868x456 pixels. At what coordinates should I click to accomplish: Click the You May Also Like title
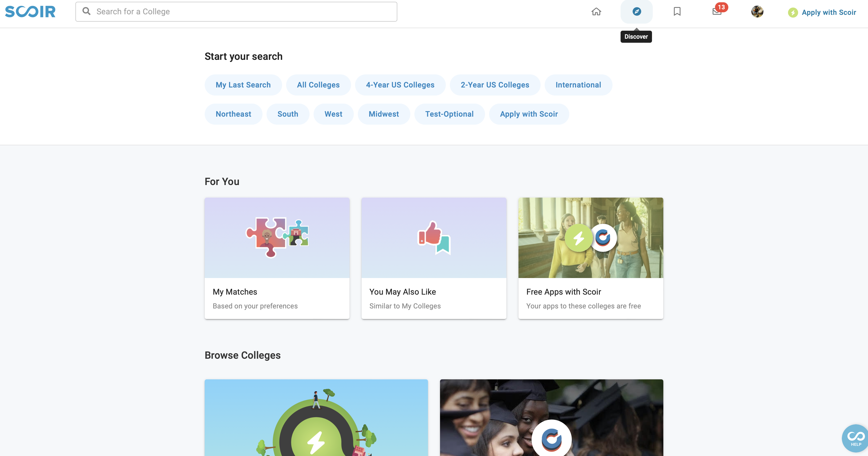point(403,292)
